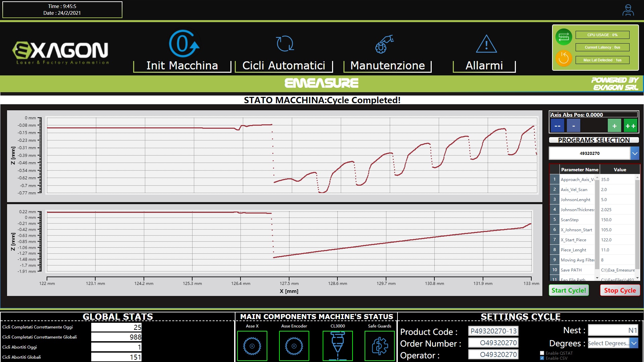Click the Start Cycle! button

pyautogui.click(x=569, y=290)
